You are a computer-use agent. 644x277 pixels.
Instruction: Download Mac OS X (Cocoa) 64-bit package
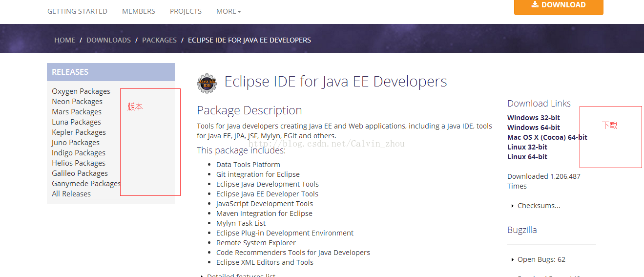[x=547, y=137]
